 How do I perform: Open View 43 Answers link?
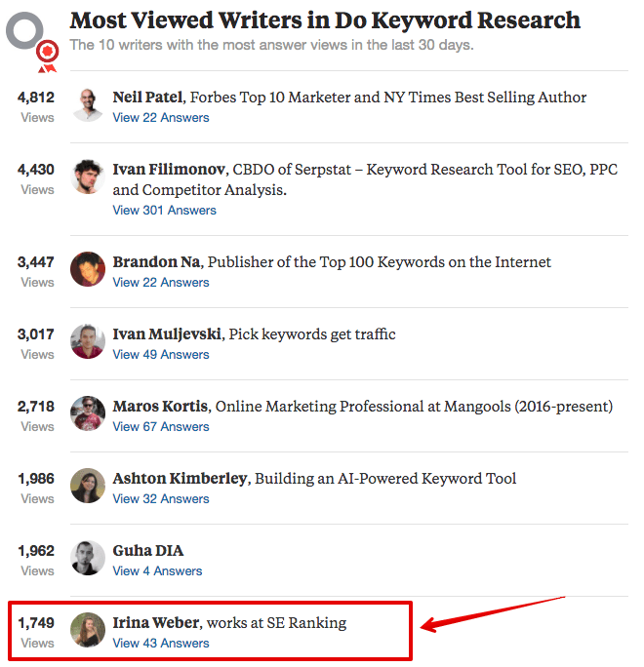point(161,644)
